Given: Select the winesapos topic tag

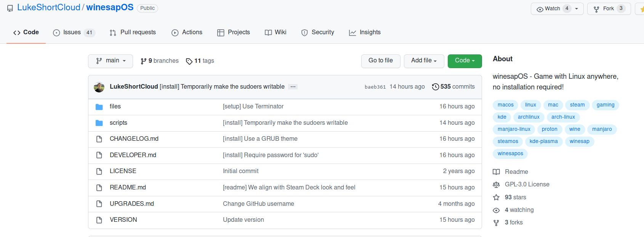Looking at the screenshot, I should [x=510, y=154].
